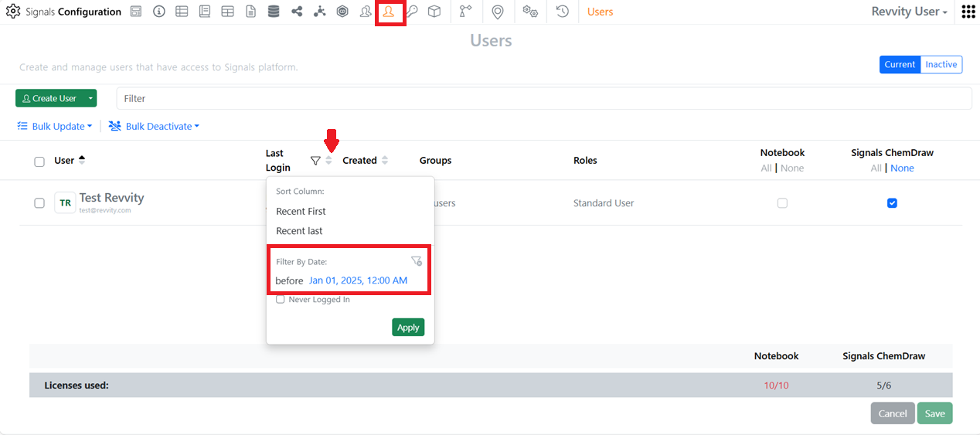Click the Create User button
The height and width of the screenshot is (435, 980).
point(49,98)
